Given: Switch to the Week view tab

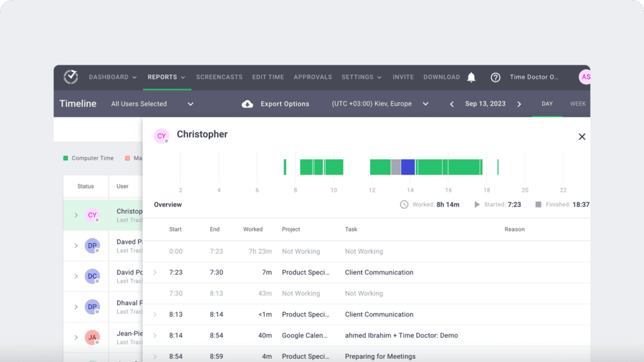Looking at the screenshot, I should pos(578,104).
